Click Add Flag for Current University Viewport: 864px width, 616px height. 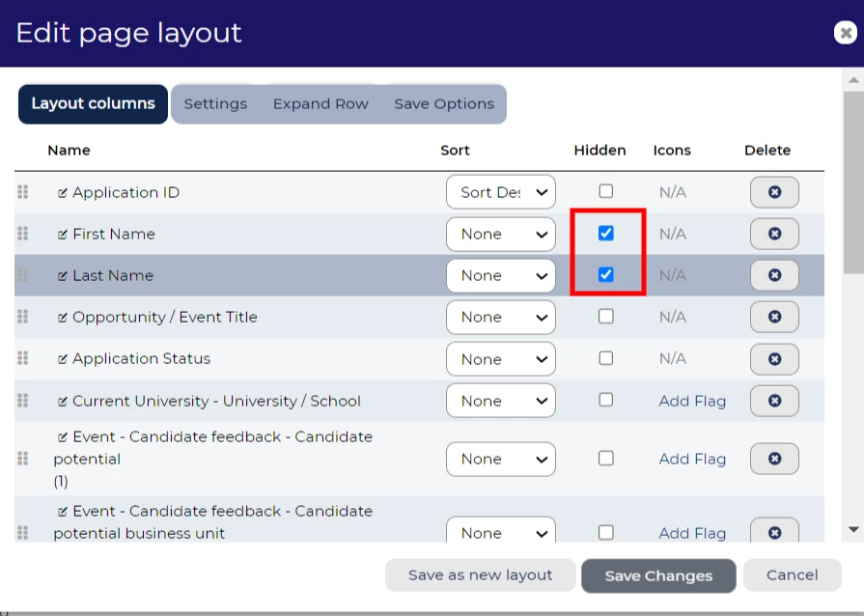tap(692, 401)
